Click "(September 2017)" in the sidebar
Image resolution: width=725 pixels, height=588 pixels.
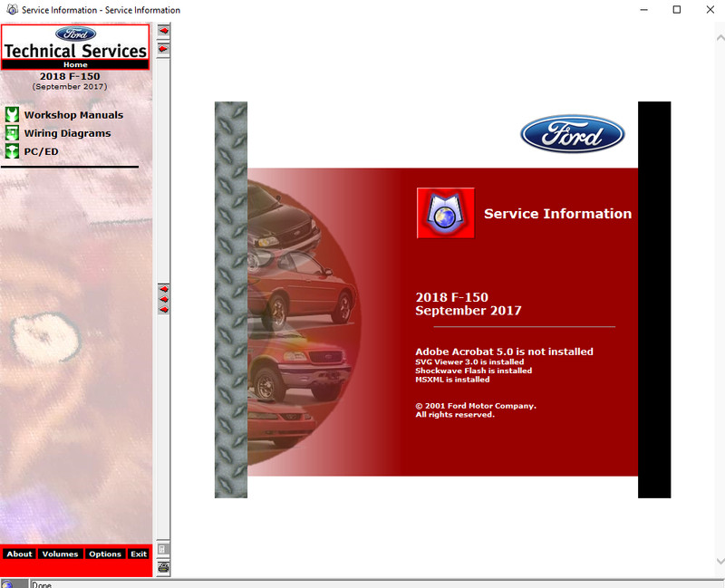click(x=70, y=86)
